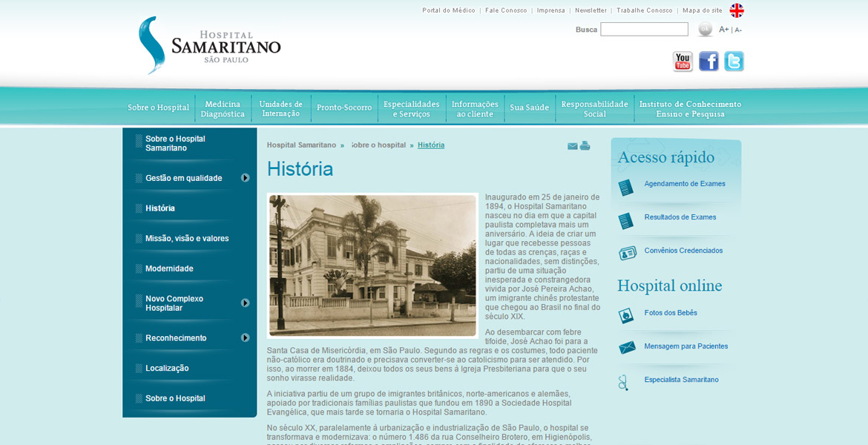
Task: Click the Agendamento de Exames clipboard icon
Action: (x=626, y=187)
